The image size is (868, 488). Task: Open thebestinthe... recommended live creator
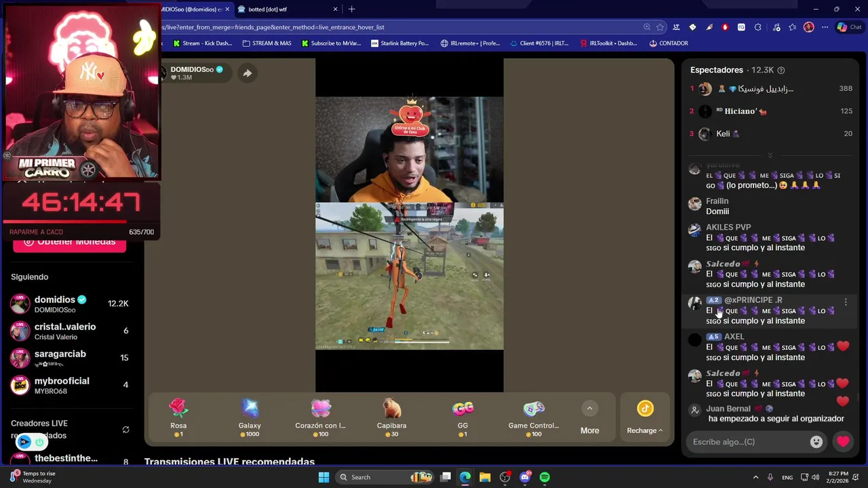coord(71,459)
